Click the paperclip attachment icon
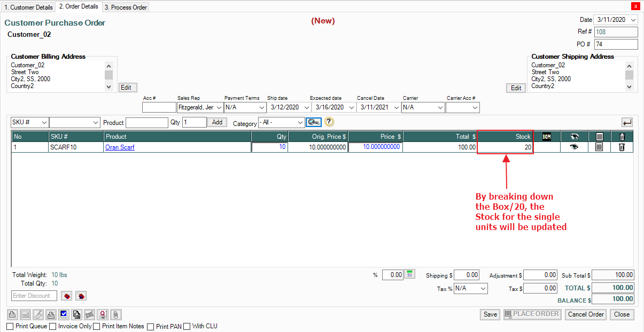 (x=115, y=314)
